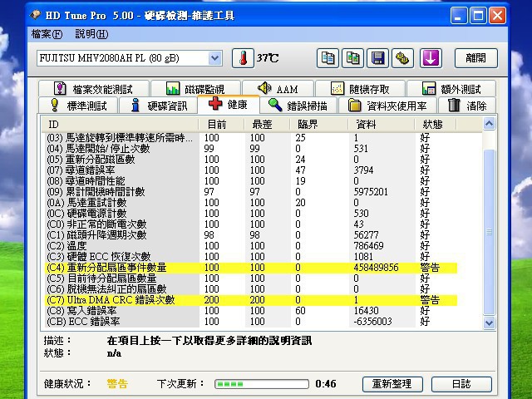
Task: Click the 離開 exit button
Action: 476,58
